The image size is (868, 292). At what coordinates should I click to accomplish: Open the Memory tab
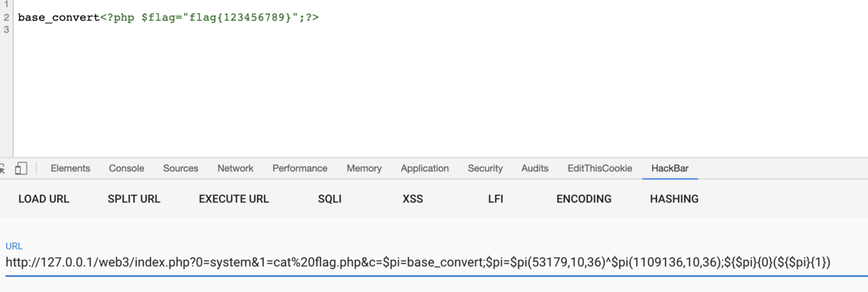point(364,168)
